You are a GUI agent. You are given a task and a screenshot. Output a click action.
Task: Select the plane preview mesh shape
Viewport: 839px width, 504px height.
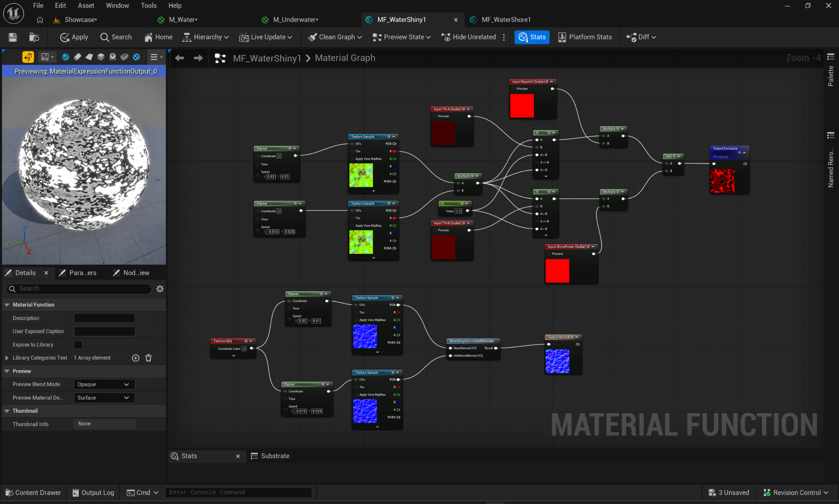coord(89,57)
